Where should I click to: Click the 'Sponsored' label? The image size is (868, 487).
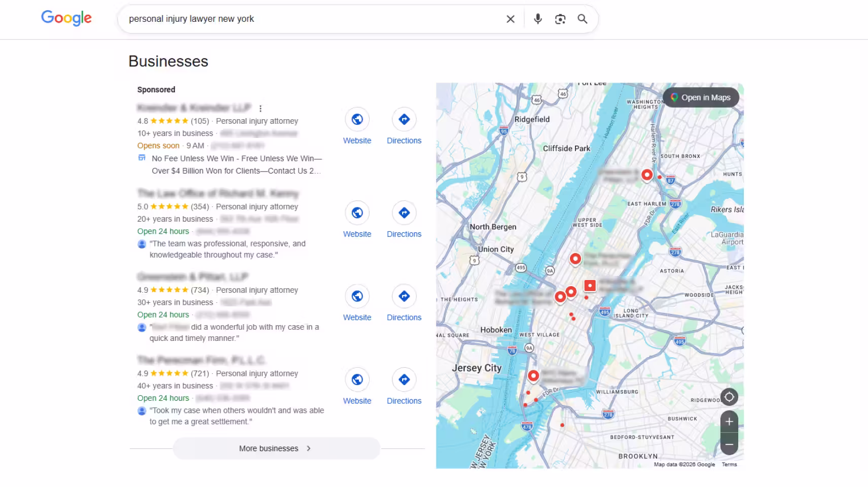click(x=156, y=90)
